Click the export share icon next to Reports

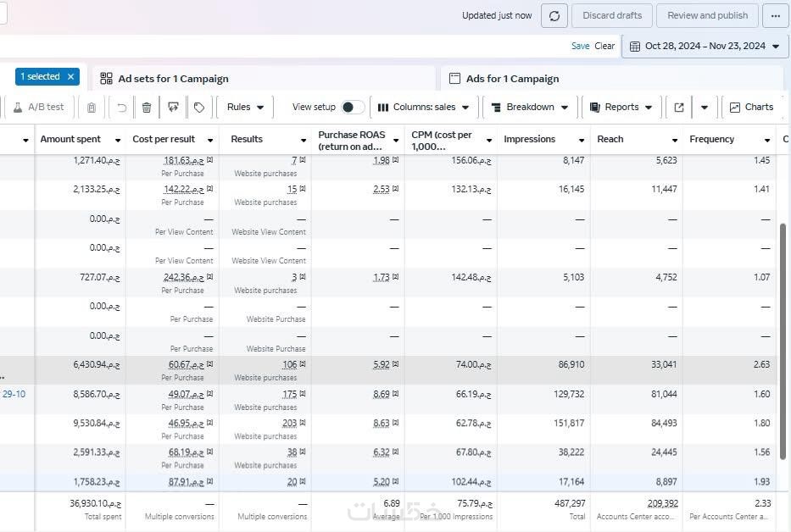pyautogui.click(x=679, y=108)
